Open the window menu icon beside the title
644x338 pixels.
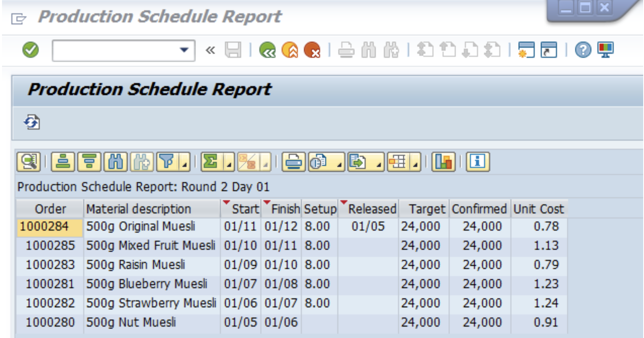pyautogui.click(x=18, y=18)
